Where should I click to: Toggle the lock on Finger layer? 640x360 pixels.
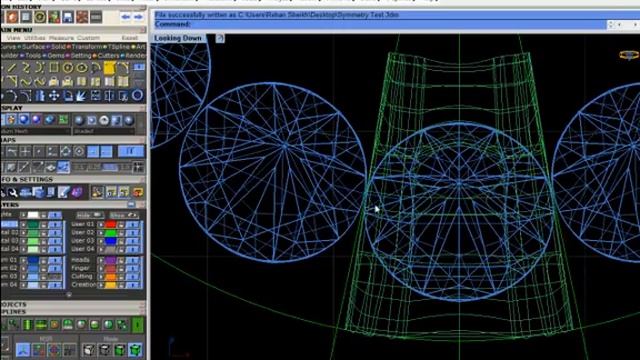tap(121, 269)
